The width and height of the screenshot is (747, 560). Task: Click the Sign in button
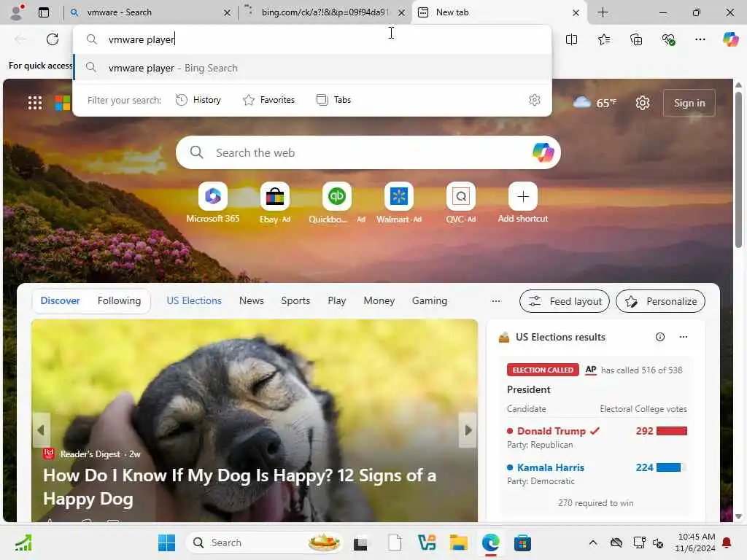(689, 103)
